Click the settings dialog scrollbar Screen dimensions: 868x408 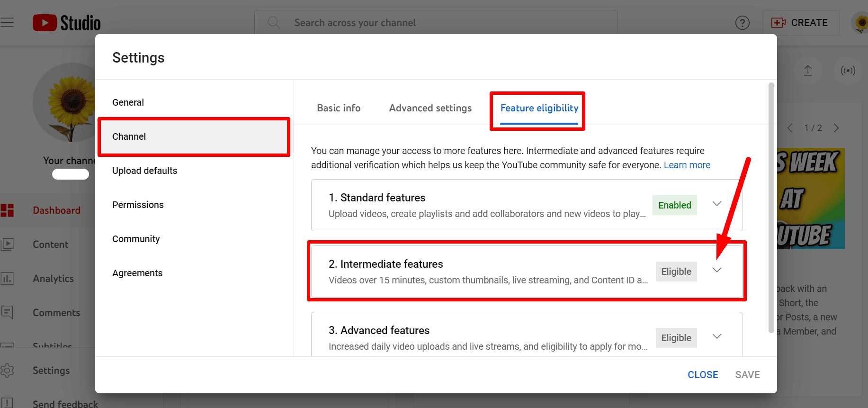click(x=771, y=208)
